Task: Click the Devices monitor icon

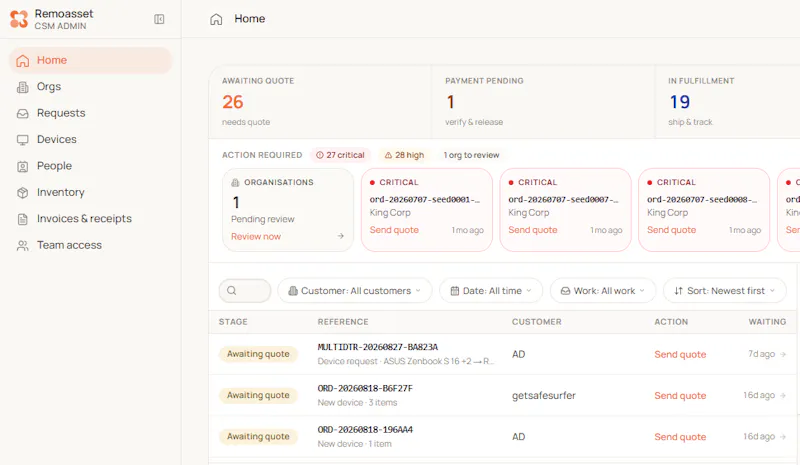Action: click(x=22, y=140)
